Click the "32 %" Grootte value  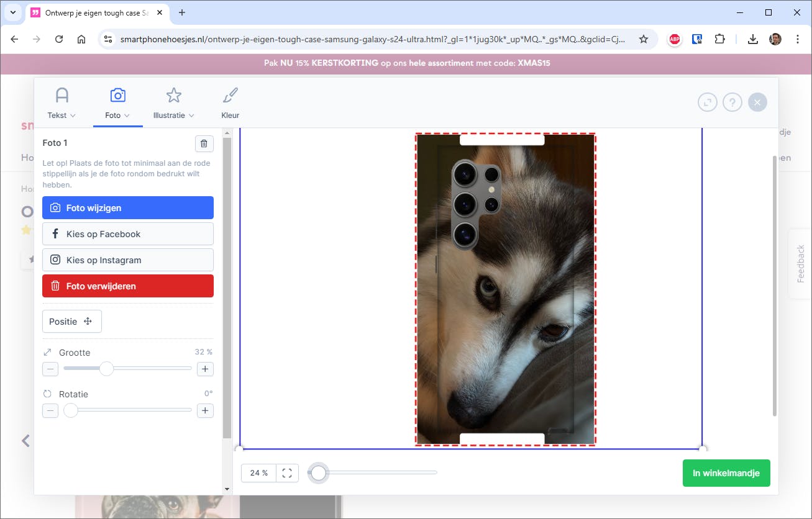click(x=204, y=352)
